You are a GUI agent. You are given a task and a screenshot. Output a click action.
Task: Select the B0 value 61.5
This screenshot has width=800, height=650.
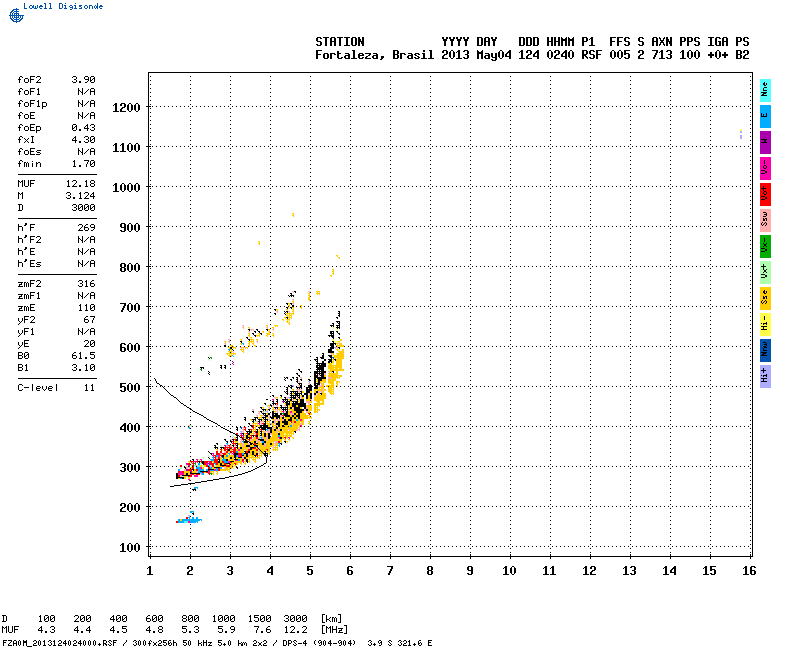pos(83,356)
